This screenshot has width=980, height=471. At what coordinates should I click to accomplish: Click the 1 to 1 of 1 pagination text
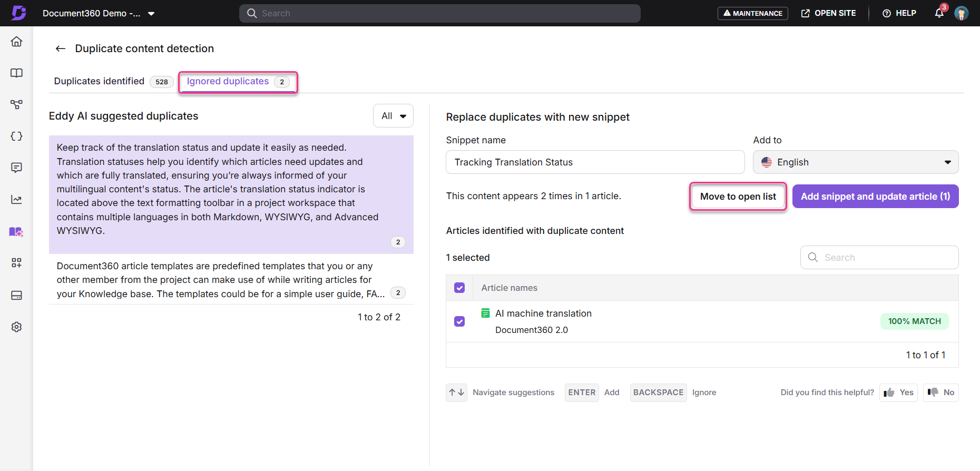click(x=926, y=355)
